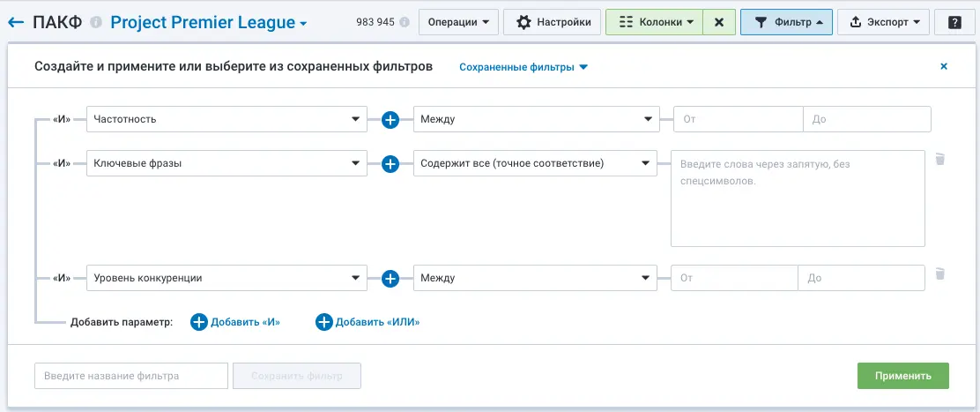Expand the Сохраненные фильтры list

click(x=523, y=67)
